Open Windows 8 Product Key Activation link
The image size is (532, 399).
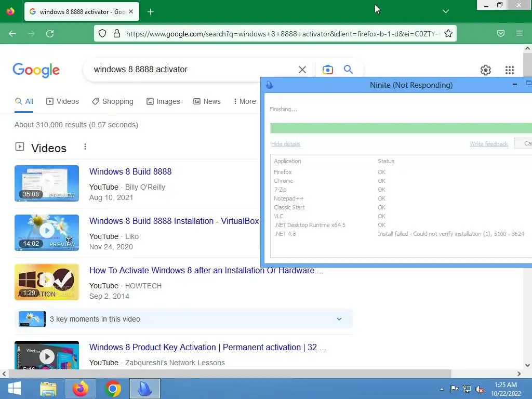click(x=208, y=348)
